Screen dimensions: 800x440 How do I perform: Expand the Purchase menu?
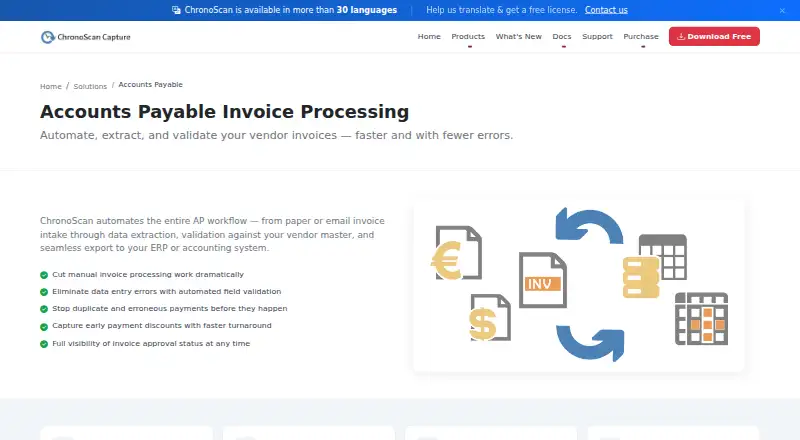point(641,37)
